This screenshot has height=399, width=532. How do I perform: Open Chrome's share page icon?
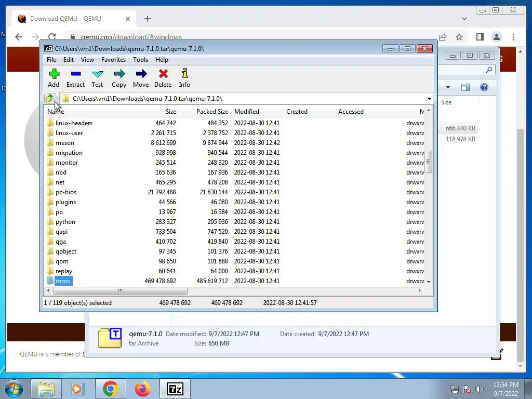tap(443, 37)
